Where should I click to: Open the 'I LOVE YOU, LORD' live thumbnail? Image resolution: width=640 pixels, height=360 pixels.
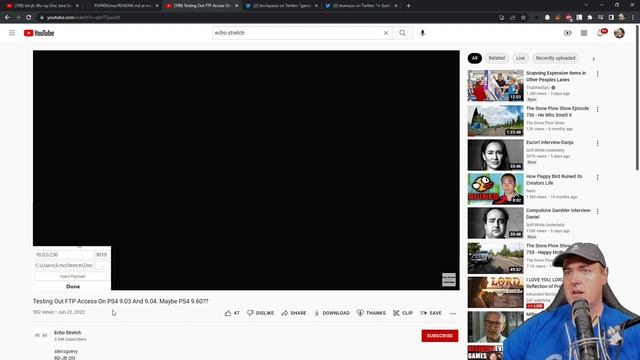(496, 292)
